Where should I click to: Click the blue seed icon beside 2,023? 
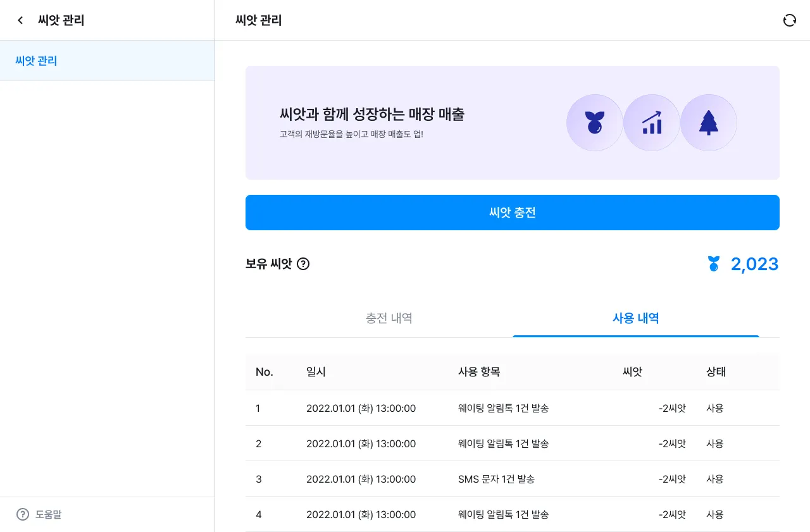pyautogui.click(x=714, y=264)
